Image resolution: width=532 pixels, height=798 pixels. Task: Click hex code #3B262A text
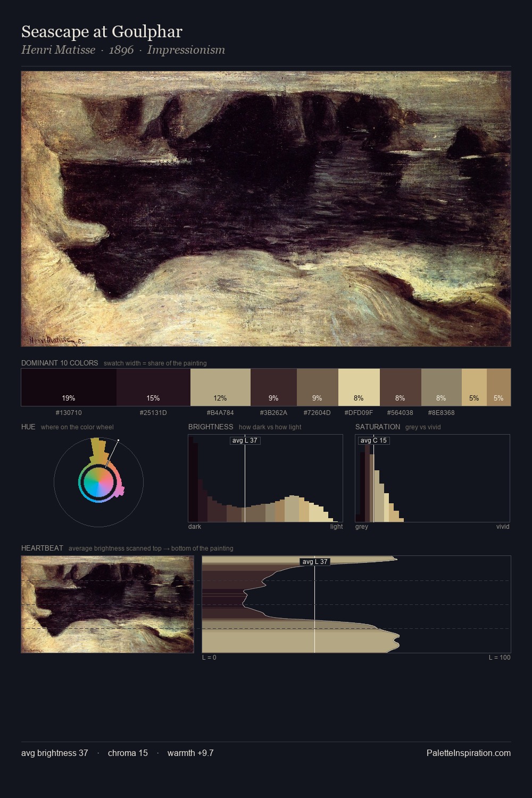click(273, 413)
